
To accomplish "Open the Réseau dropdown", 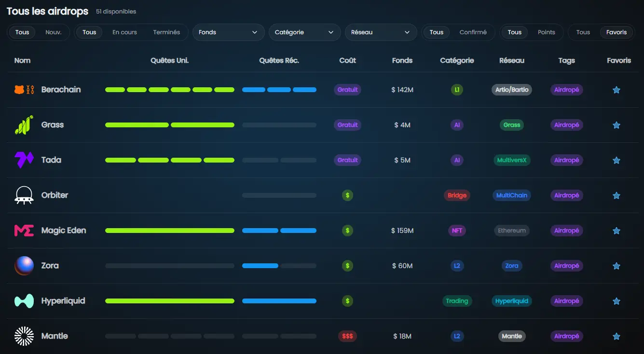I will click(x=381, y=32).
